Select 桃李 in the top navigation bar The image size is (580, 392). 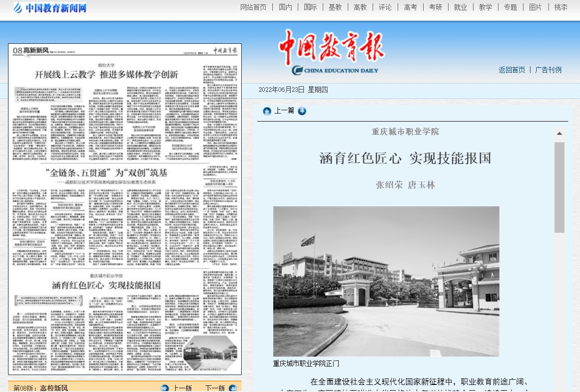tap(561, 7)
